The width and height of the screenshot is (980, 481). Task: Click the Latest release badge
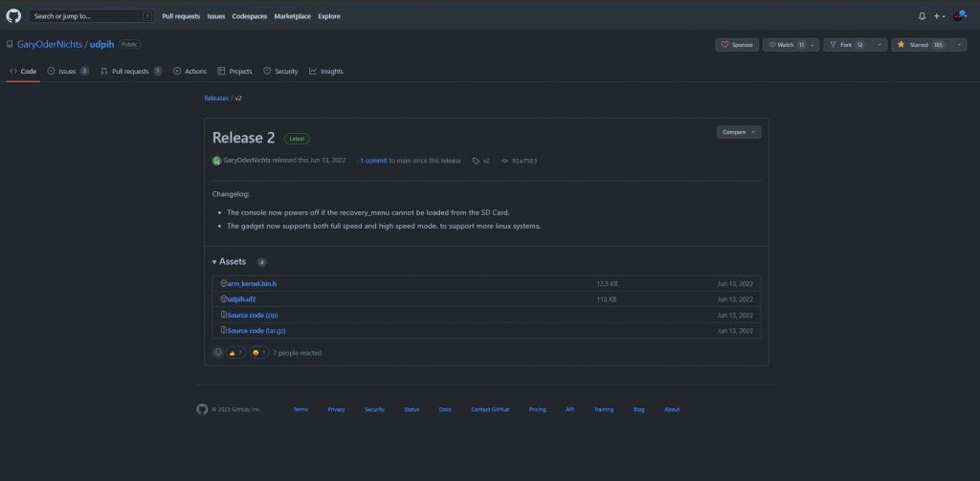[x=297, y=139]
